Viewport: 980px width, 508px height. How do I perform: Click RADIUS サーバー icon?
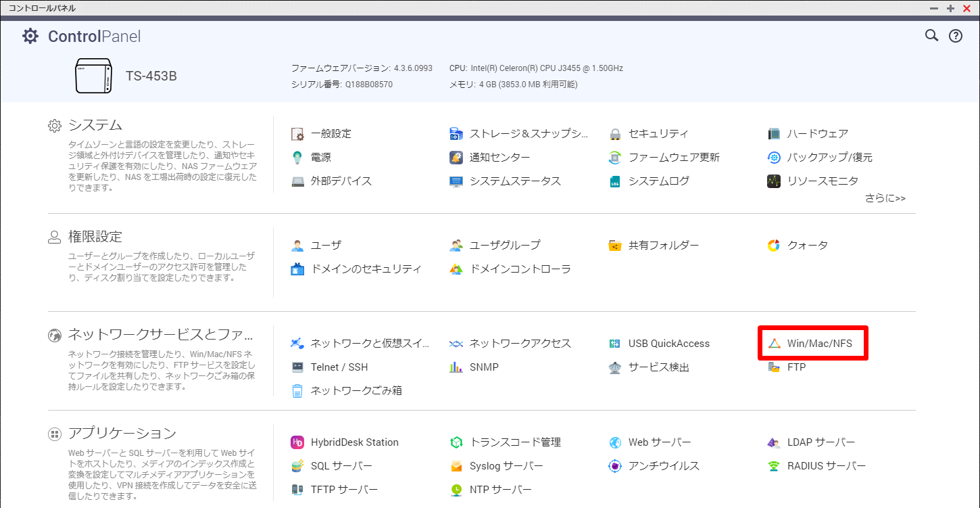tap(774, 466)
